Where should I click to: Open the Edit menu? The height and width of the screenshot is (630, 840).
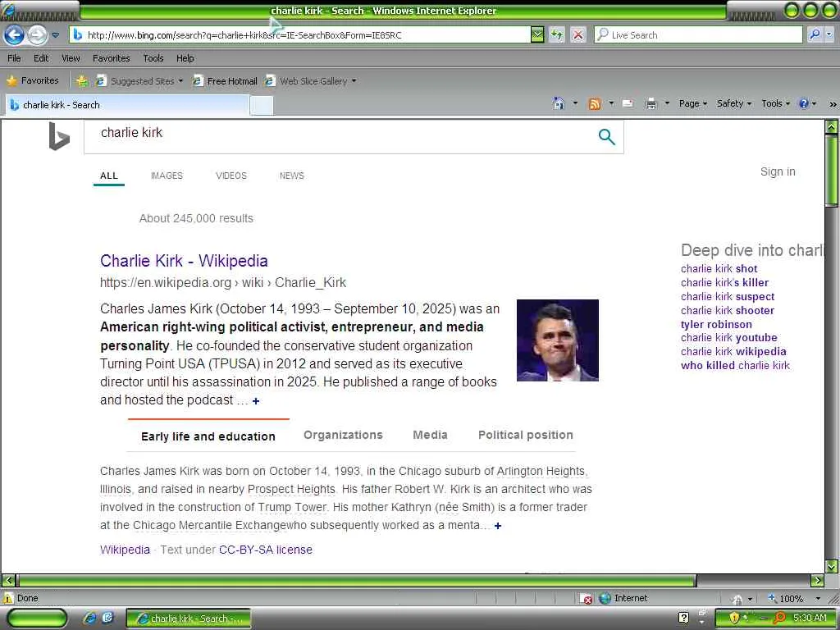(x=41, y=58)
